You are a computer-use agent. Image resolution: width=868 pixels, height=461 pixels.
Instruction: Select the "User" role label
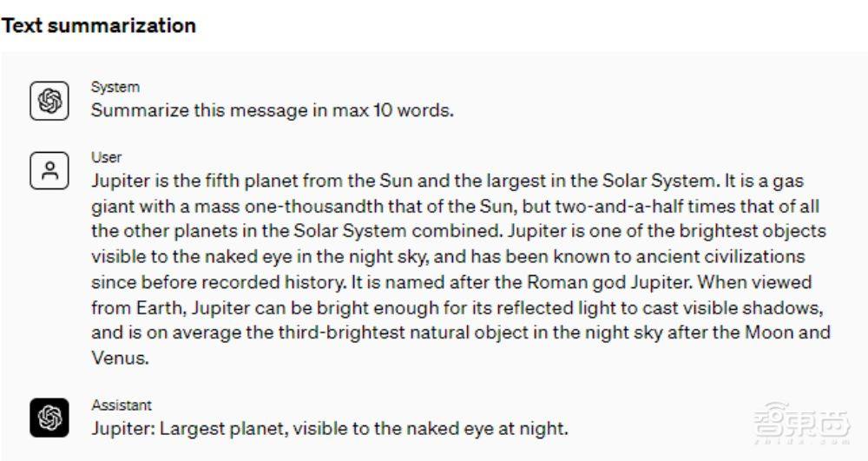pyautogui.click(x=106, y=157)
